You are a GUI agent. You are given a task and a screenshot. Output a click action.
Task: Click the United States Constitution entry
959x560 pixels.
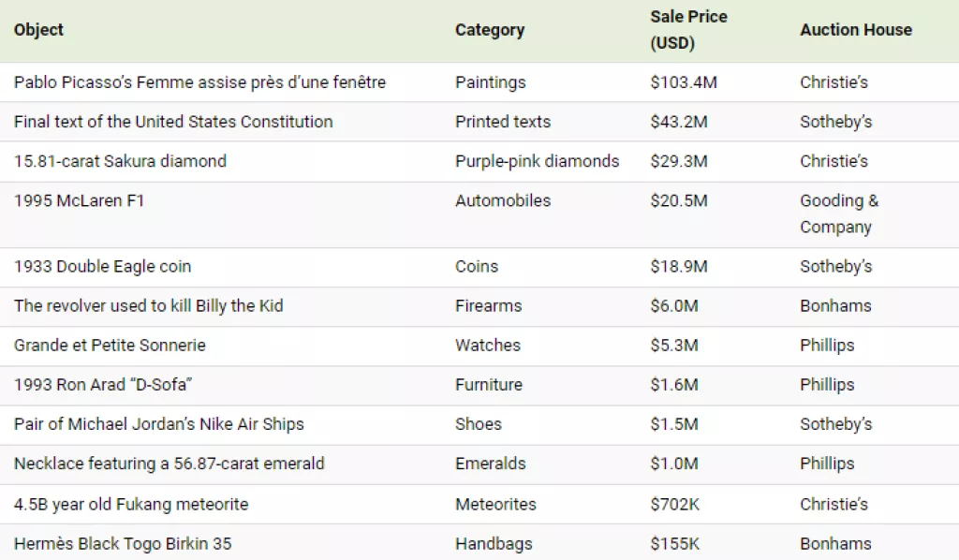click(x=173, y=122)
